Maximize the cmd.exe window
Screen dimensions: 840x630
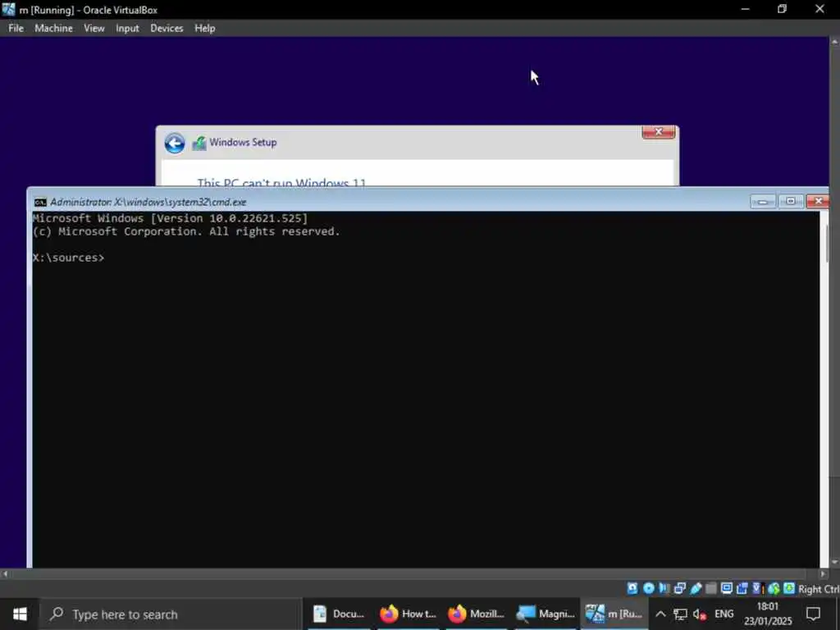tap(791, 202)
